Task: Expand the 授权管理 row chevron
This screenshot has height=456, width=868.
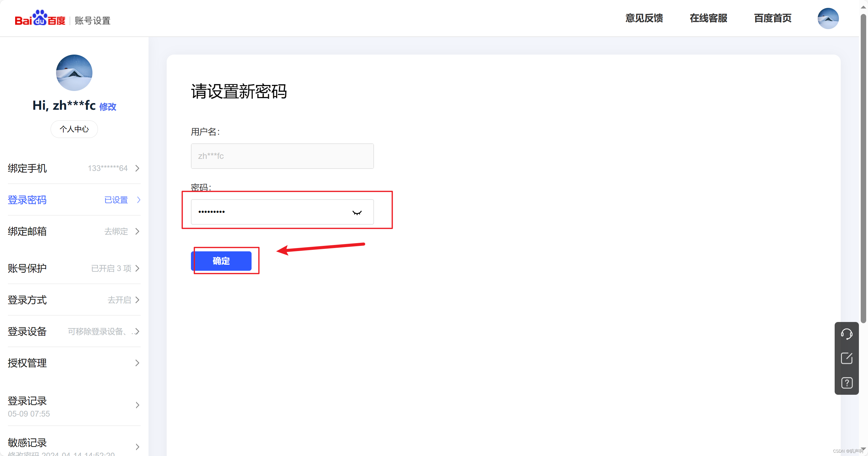Action: (137, 363)
